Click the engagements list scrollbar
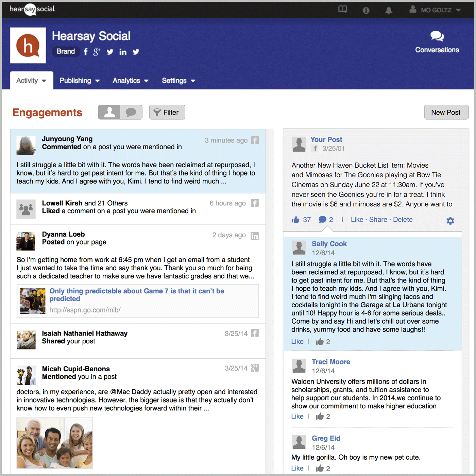476x476 pixels. coord(270,302)
